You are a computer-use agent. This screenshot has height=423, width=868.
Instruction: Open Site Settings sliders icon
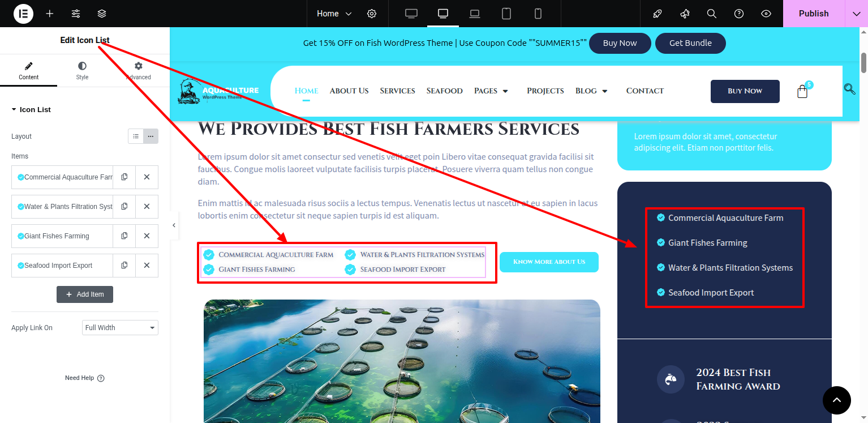(x=76, y=14)
